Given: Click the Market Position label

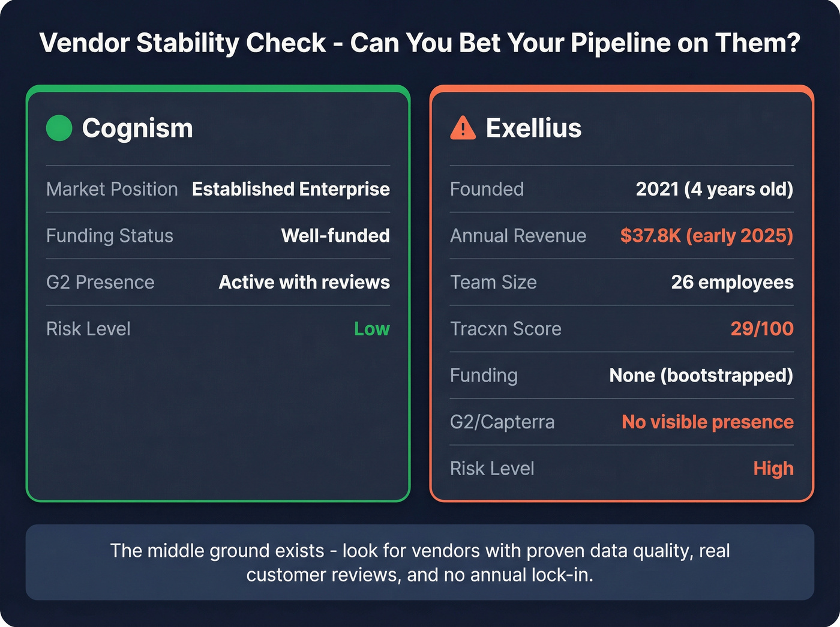Looking at the screenshot, I should tap(112, 189).
